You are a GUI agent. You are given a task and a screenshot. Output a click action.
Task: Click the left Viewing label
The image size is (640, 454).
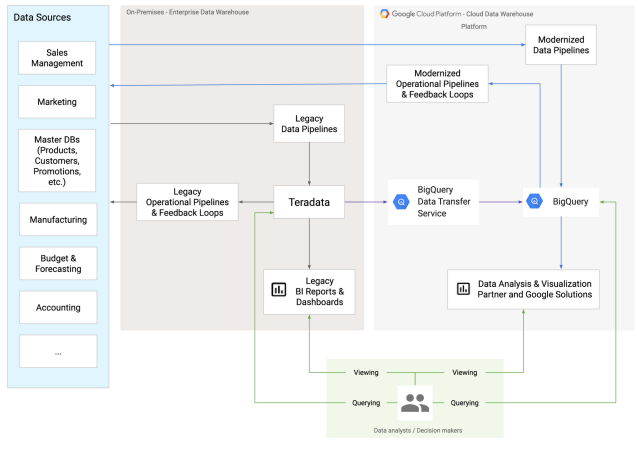click(x=366, y=372)
